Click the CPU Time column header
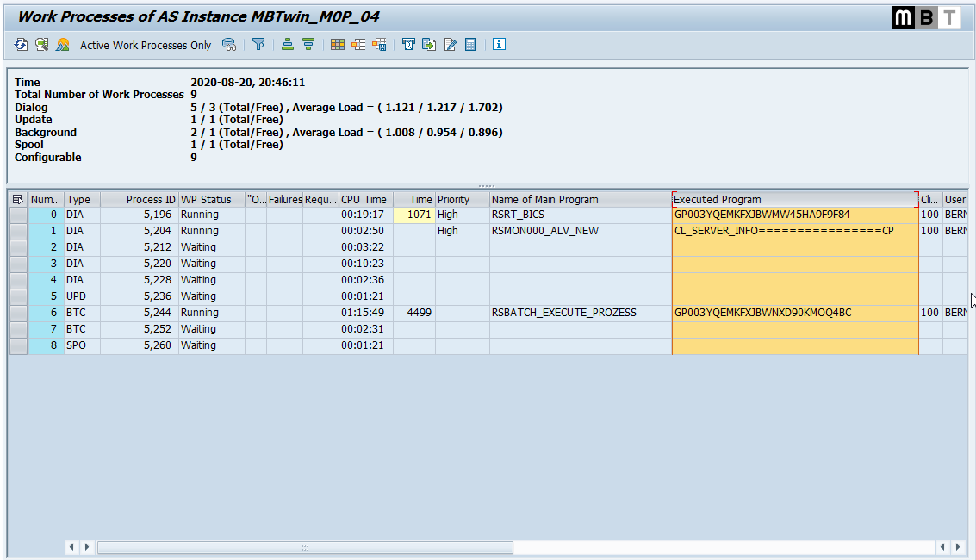Screen dimensions: 976x560 coord(364,199)
